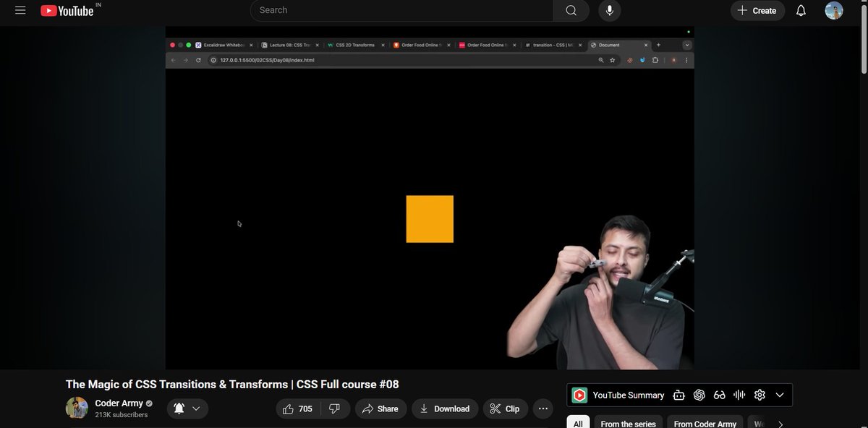Viewport: 868px width, 428px height.
Task: Toggle the dislike button
Action: [x=334, y=408]
